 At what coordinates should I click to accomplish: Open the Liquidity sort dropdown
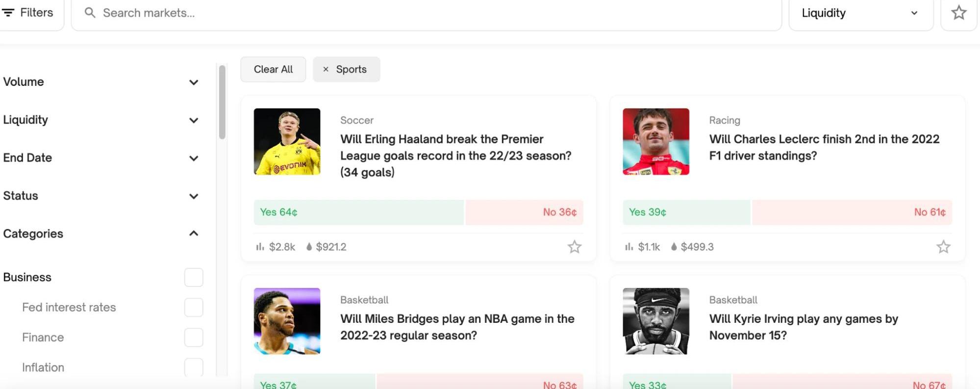point(860,13)
